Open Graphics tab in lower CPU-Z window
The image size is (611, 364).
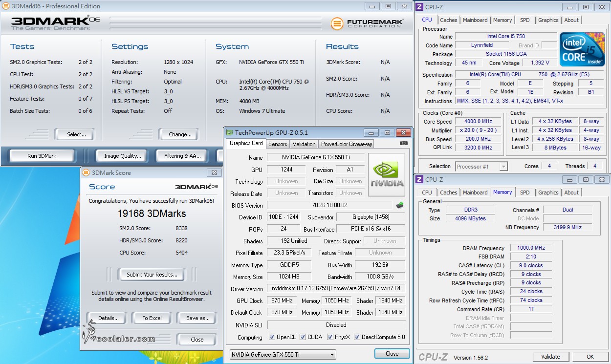[548, 193]
